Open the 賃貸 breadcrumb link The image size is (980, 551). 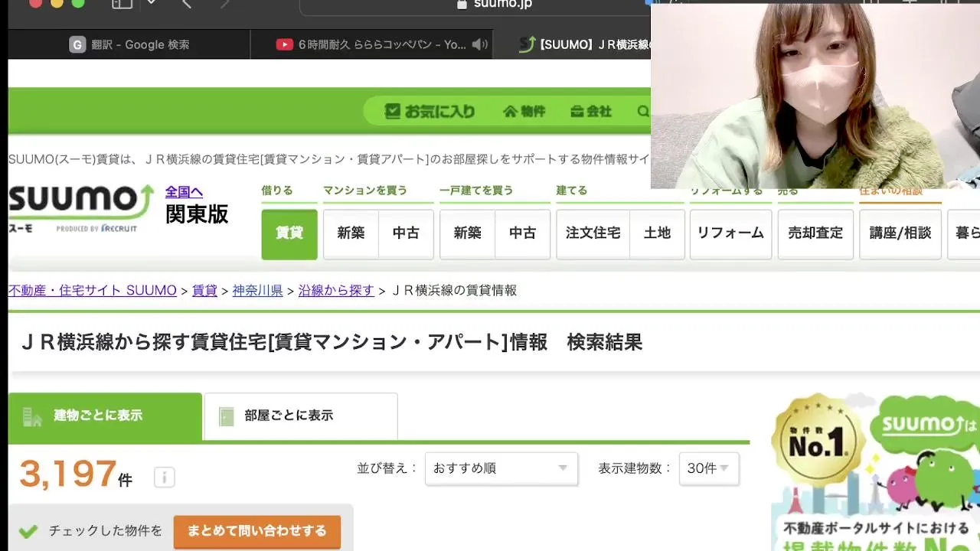tap(204, 291)
